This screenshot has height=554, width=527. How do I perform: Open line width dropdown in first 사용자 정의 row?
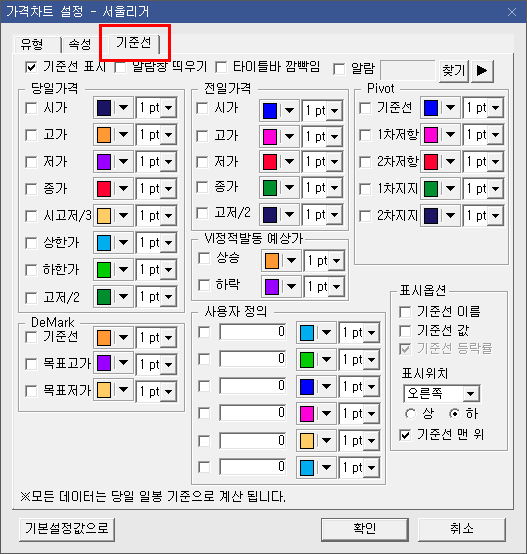372,332
